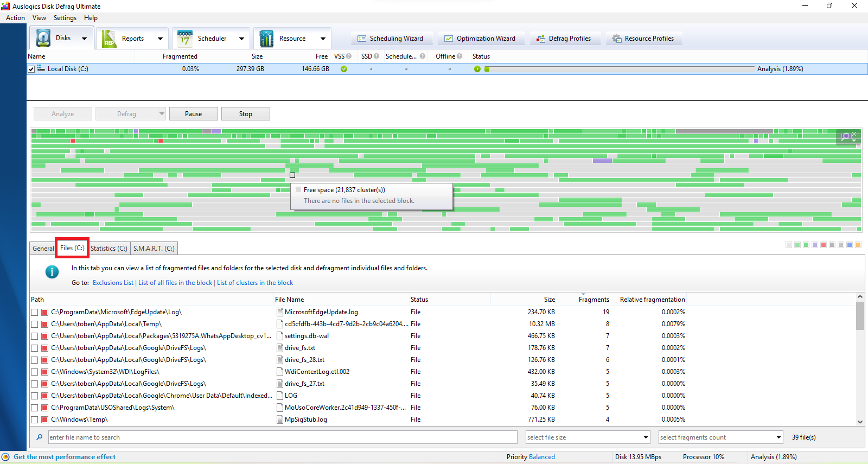Open Defrag Profiles
868x464 pixels.
(564, 39)
